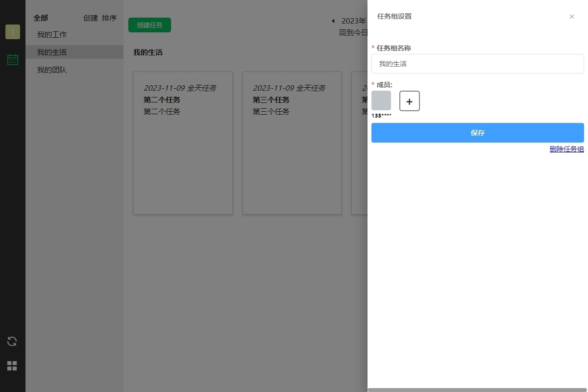The image size is (588, 392).
Task: Open the 第三个任务 task card
Action: click(292, 143)
